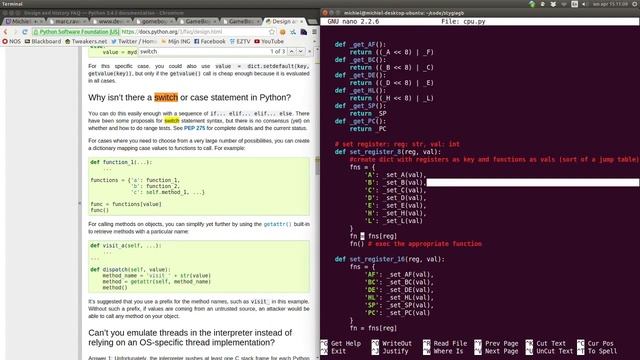Switch to the Michiel browser tab
The image size is (640, 360).
tap(24, 21)
